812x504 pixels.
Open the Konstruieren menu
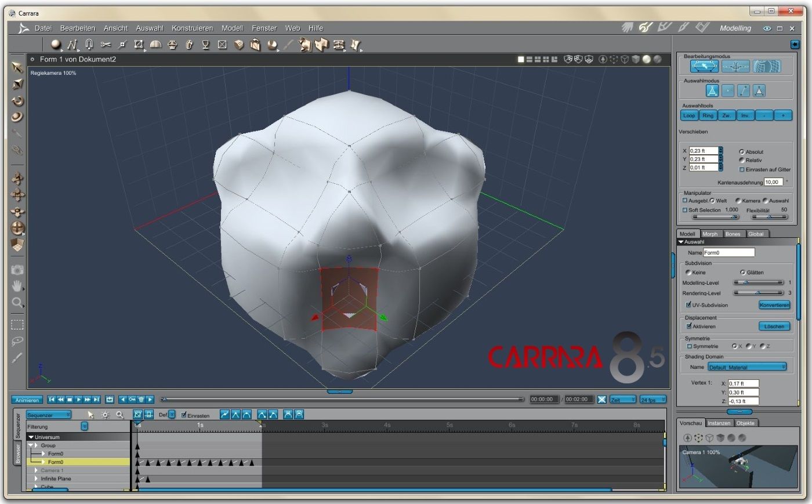192,28
